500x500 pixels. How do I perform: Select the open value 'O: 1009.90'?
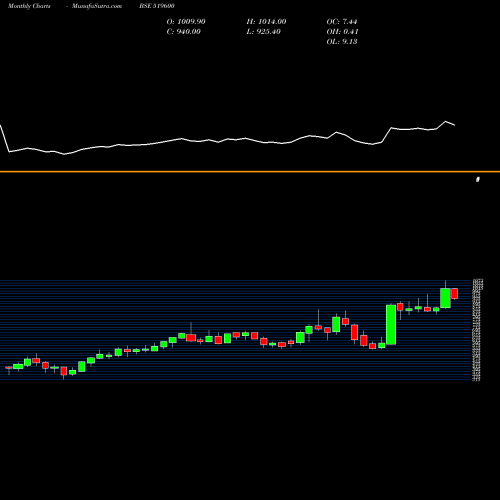pyautogui.click(x=186, y=22)
